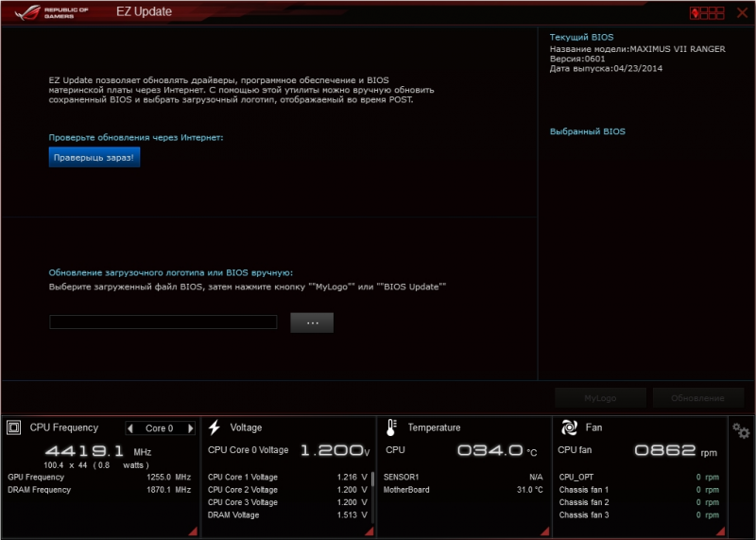Image resolution: width=756 pixels, height=540 pixels.
Task: Click the 'Версия:0601' version text
Action: point(577,59)
